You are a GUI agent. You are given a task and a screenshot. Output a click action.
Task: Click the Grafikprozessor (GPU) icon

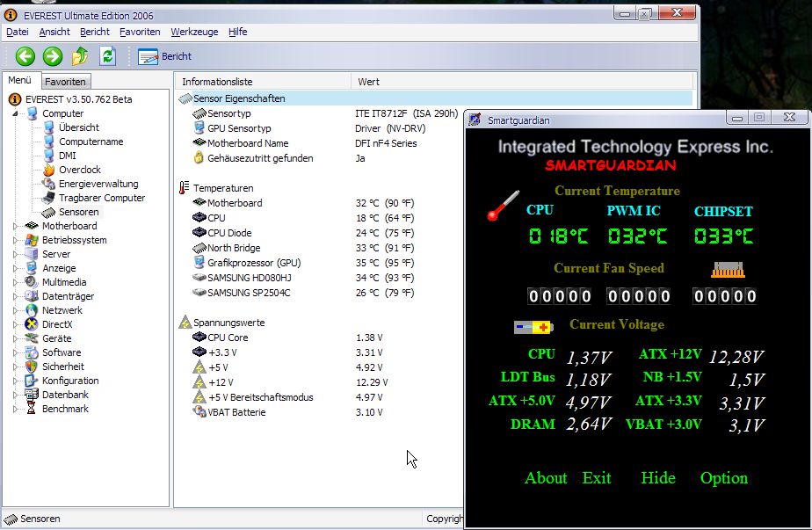[x=199, y=262]
